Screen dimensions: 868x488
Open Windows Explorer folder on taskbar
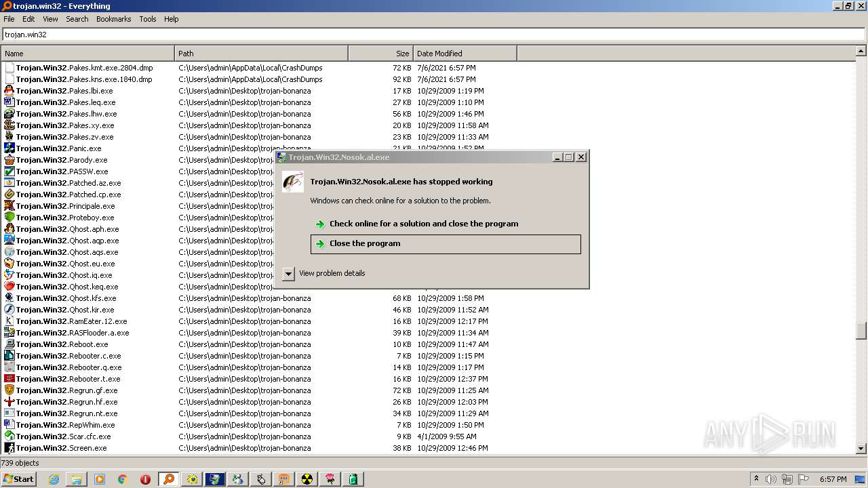tap(77, 479)
